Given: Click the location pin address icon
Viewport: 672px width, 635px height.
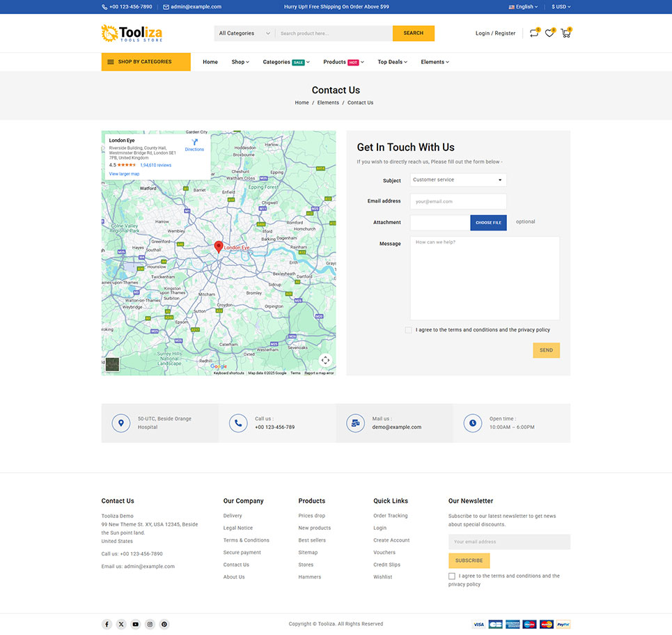Looking at the screenshot, I should [121, 423].
